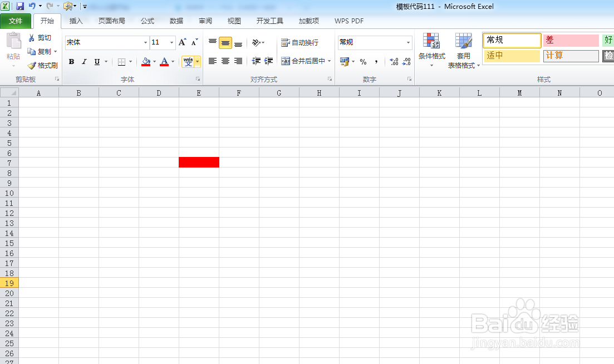Switch to 页面布局 Page Layout tab
The image size is (614, 364).
click(x=111, y=21)
